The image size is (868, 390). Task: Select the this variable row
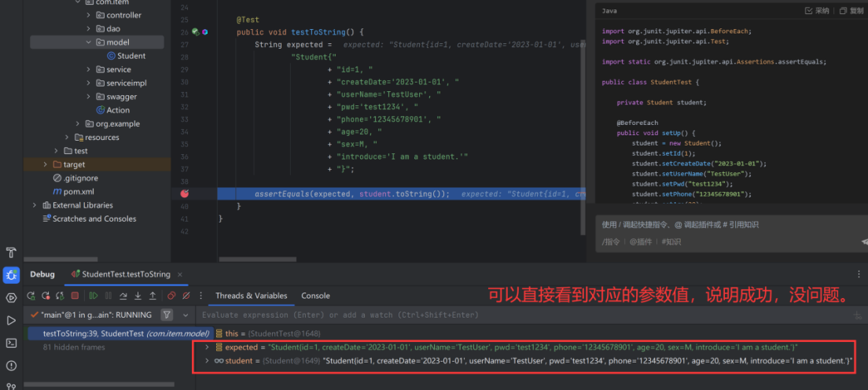tap(268, 333)
